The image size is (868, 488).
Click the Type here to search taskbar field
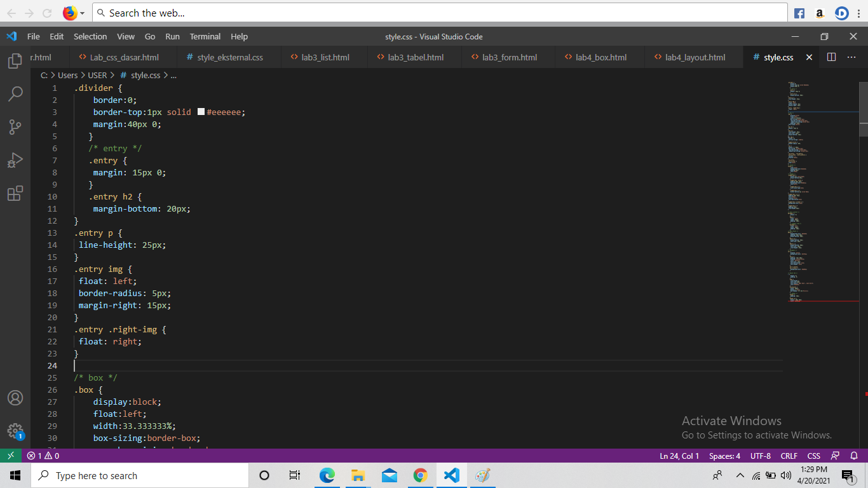(x=140, y=475)
